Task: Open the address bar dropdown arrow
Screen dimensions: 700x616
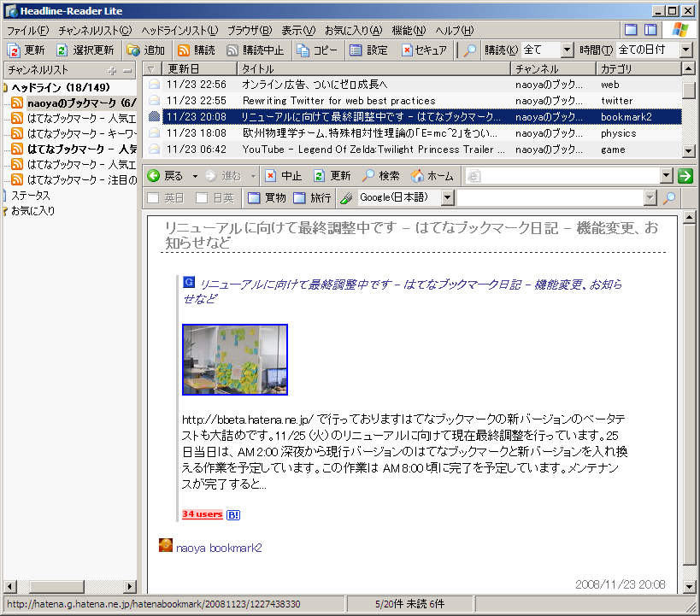Action: tap(667, 176)
